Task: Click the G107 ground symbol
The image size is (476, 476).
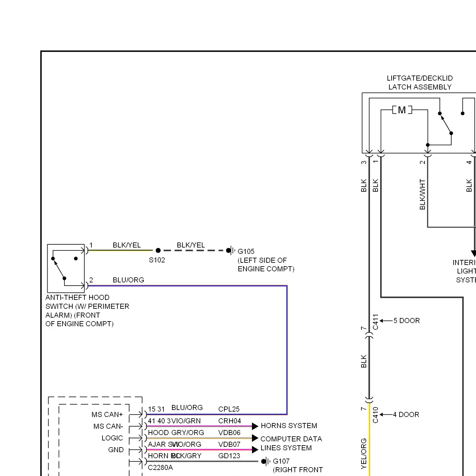Action: pos(266,461)
